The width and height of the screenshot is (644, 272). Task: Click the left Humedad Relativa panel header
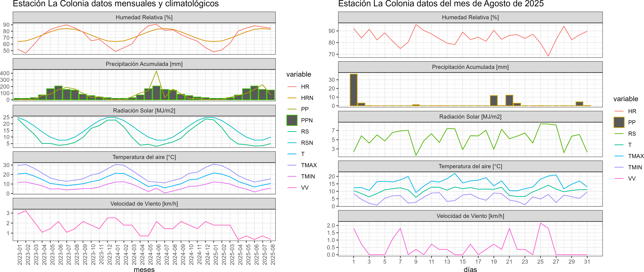coord(144,17)
